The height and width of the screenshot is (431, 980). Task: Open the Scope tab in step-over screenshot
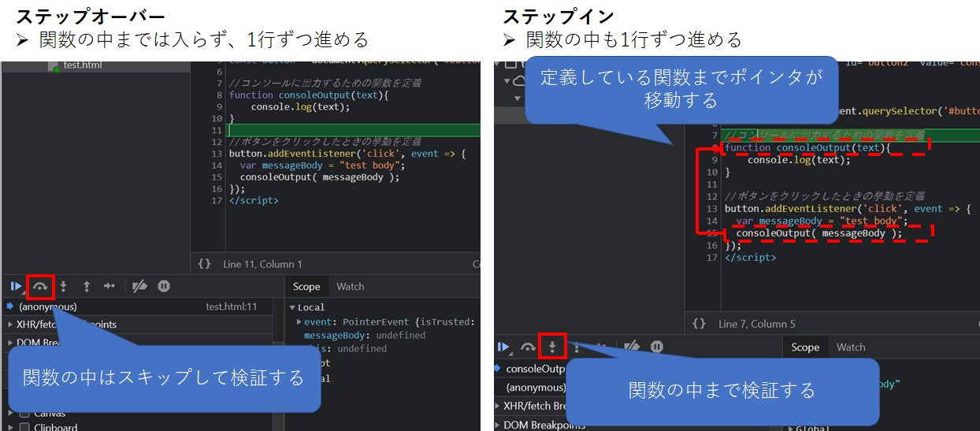[306, 287]
